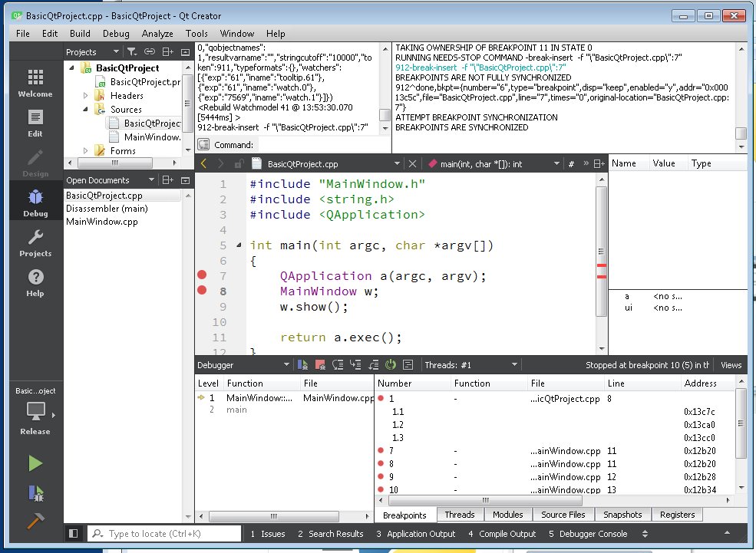
Task: Expand the Headers folder
Action: point(86,95)
